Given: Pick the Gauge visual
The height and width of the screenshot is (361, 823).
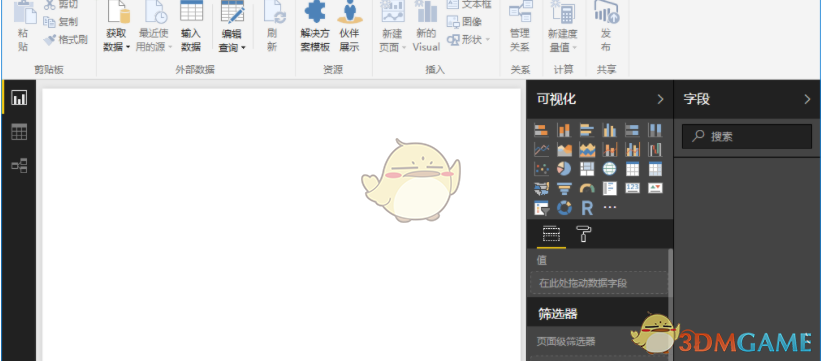Looking at the screenshot, I should pos(587,188).
